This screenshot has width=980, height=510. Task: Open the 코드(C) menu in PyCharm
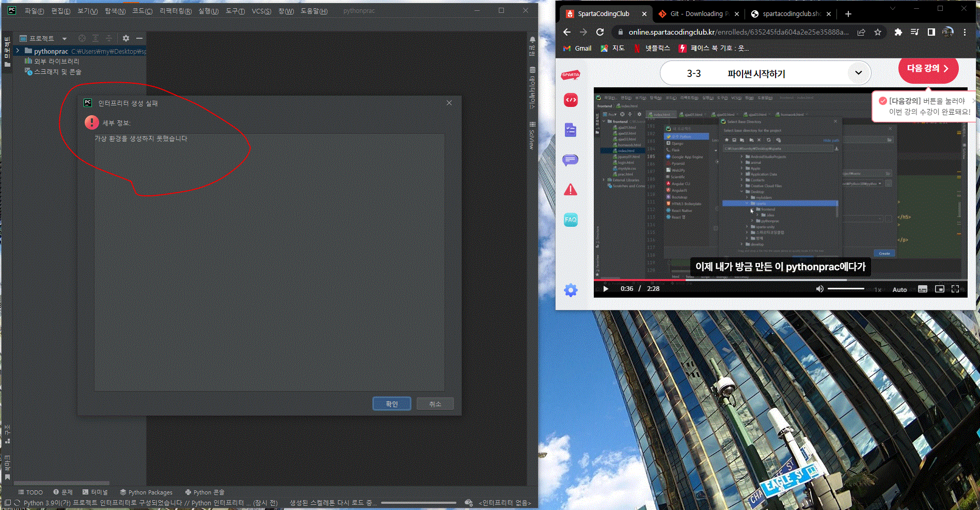click(x=142, y=11)
